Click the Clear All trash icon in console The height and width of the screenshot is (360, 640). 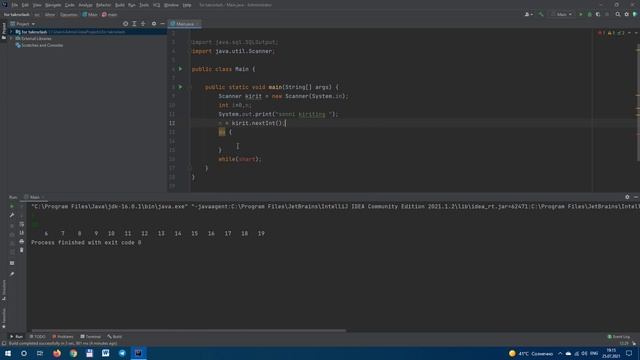(22, 250)
